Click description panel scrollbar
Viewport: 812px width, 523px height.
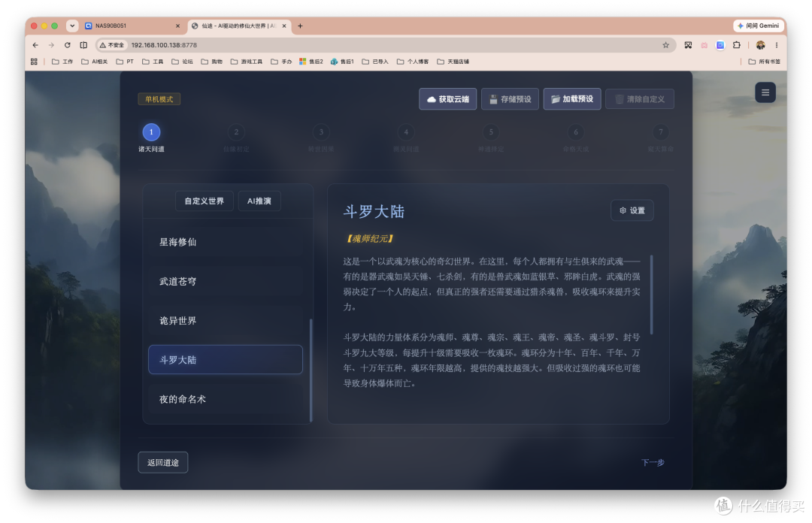(x=651, y=294)
